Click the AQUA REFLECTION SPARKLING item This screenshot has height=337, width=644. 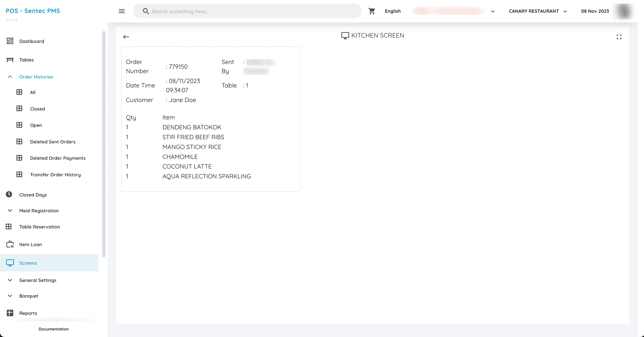click(206, 176)
